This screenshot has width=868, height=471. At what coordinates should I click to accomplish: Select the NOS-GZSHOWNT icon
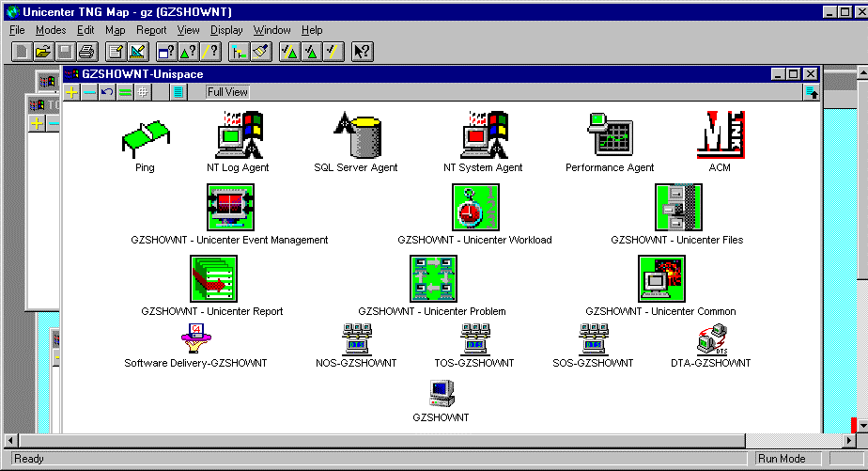click(x=357, y=339)
